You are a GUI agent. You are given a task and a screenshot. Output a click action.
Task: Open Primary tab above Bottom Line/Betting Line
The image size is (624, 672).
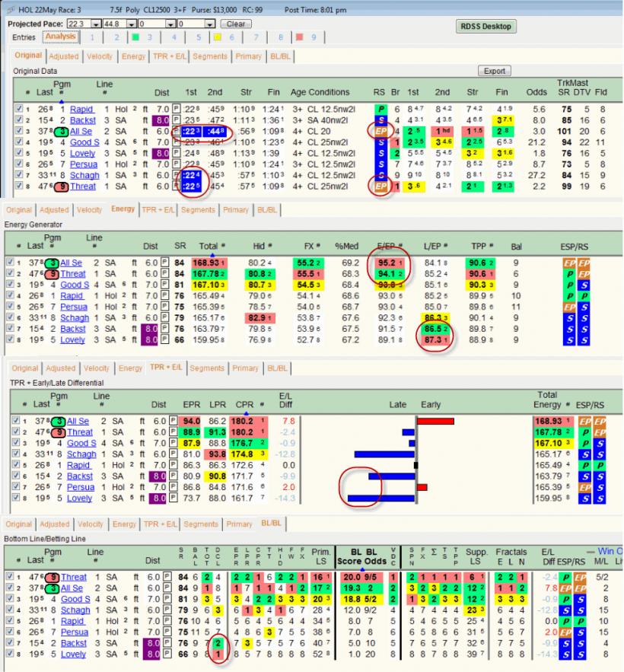click(x=239, y=524)
